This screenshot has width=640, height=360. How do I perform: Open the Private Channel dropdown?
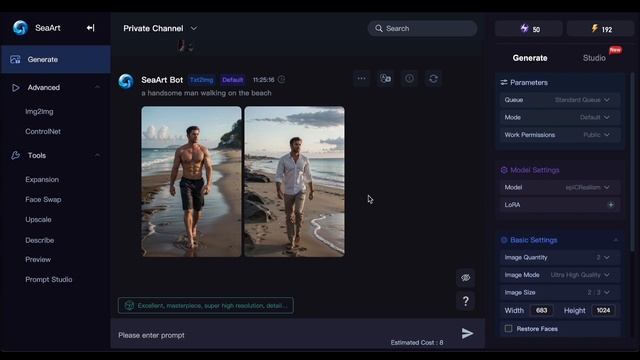point(160,28)
